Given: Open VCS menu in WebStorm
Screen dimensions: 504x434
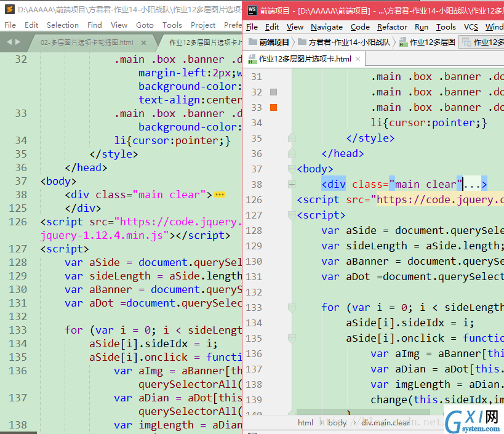Looking at the screenshot, I should tap(471, 27).
